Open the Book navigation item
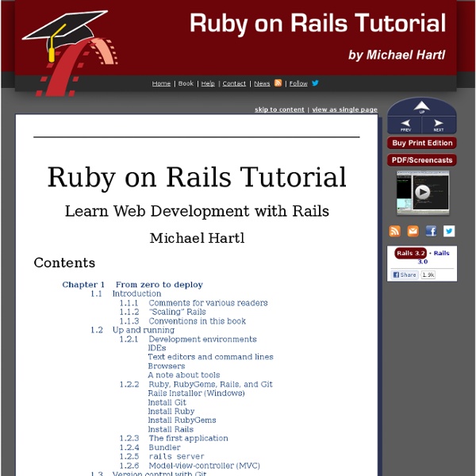Image resolution: width=476 pixels, height=476 pixels. click(x=186, y=83)
